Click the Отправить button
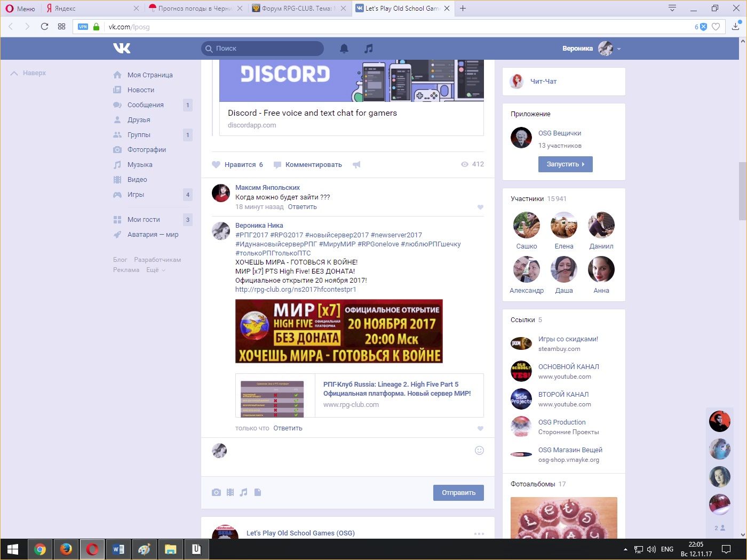Viewport: 747px width, 560px height. coord(458,493)
